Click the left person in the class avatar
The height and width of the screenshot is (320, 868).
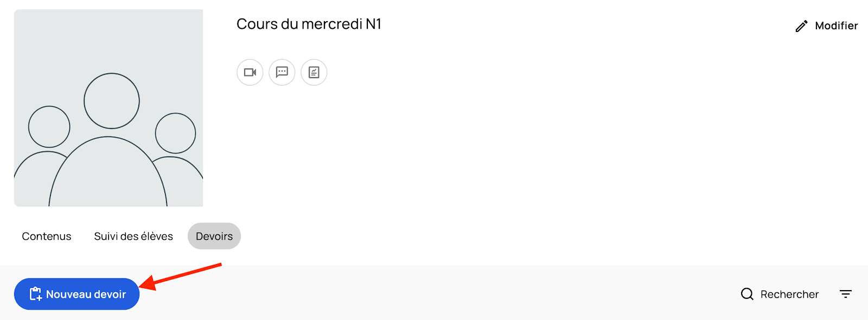coord(49,127)
